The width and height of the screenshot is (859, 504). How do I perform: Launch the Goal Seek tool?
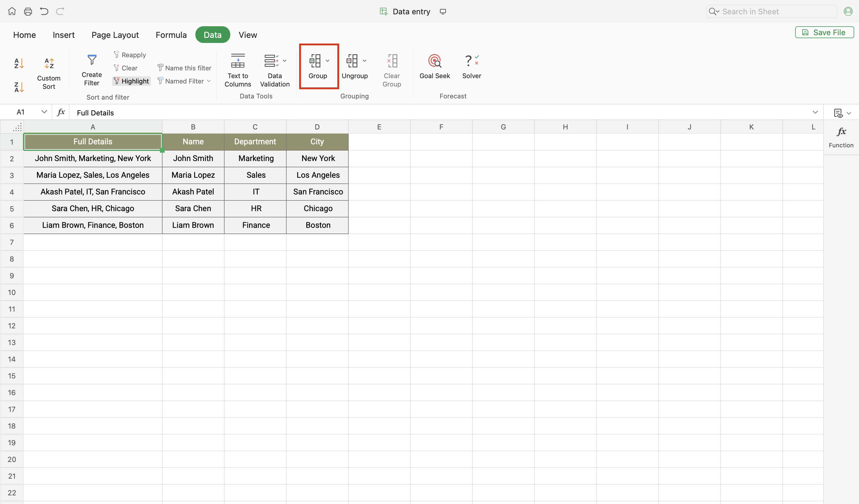(x=434, y=67)
